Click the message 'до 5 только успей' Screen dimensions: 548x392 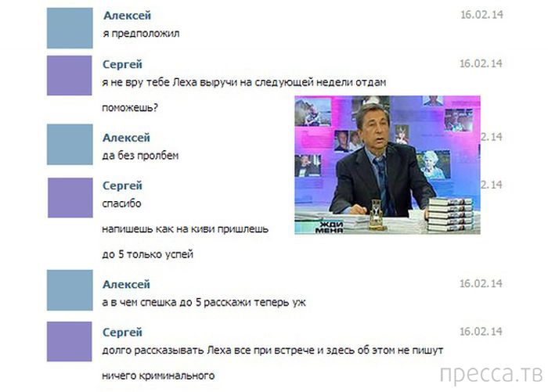coord(147,254)
